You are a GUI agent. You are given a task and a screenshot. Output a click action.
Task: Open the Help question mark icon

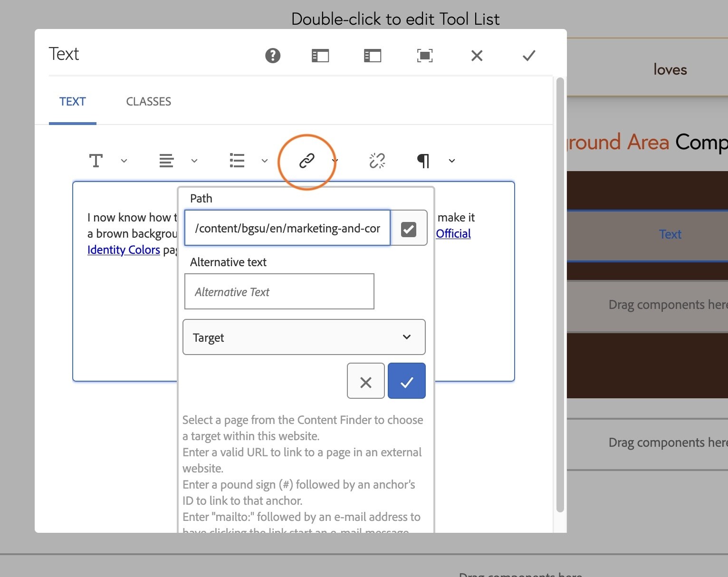[x=273, y=56]
